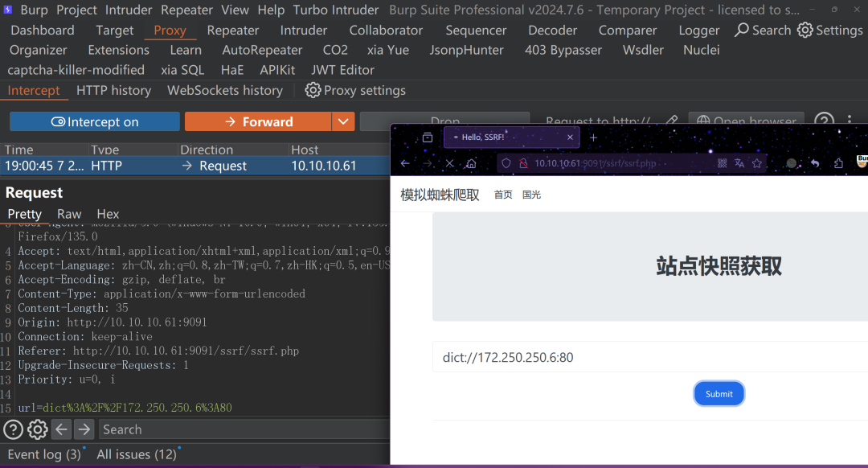Click the Firefox address bar URL
The width and height of the screenshot is (868, 468).
[595, 163]
